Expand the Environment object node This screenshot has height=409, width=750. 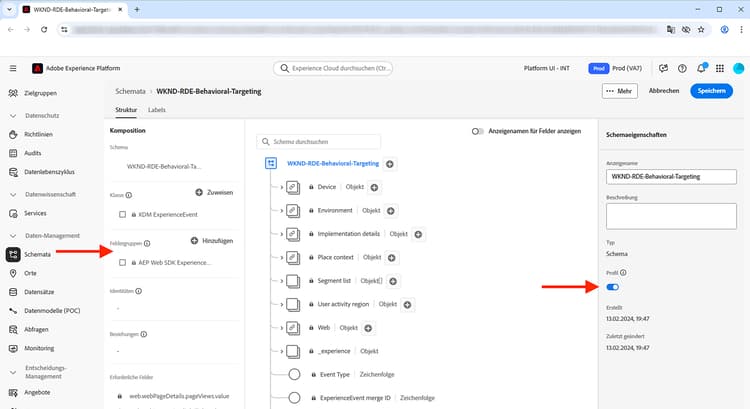[x=282, y=211]
